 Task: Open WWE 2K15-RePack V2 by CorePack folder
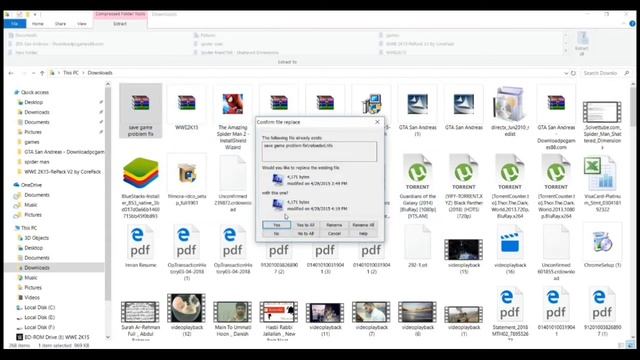tap(59, 172)
